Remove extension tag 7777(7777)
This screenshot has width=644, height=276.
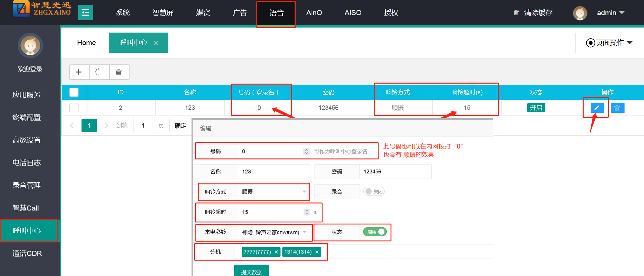(x=276, y=252)
